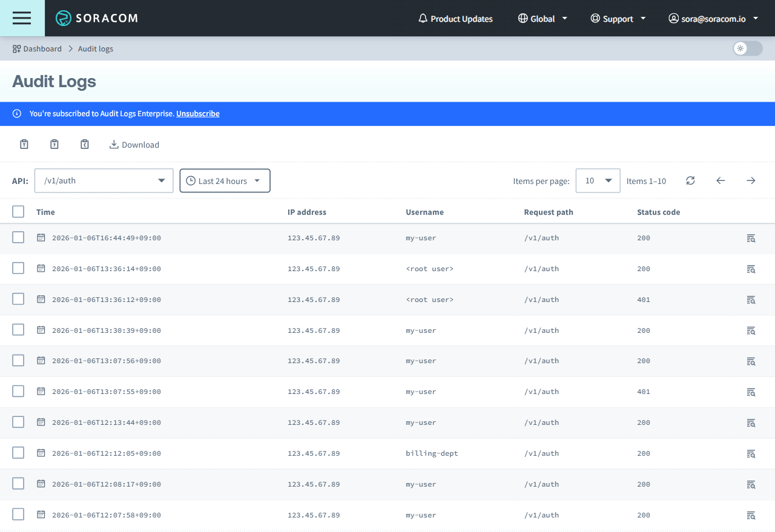Image resolution: width=775 pixels, height=532 pixels.
Task: Open log details for the first entry
Action: 751,238
